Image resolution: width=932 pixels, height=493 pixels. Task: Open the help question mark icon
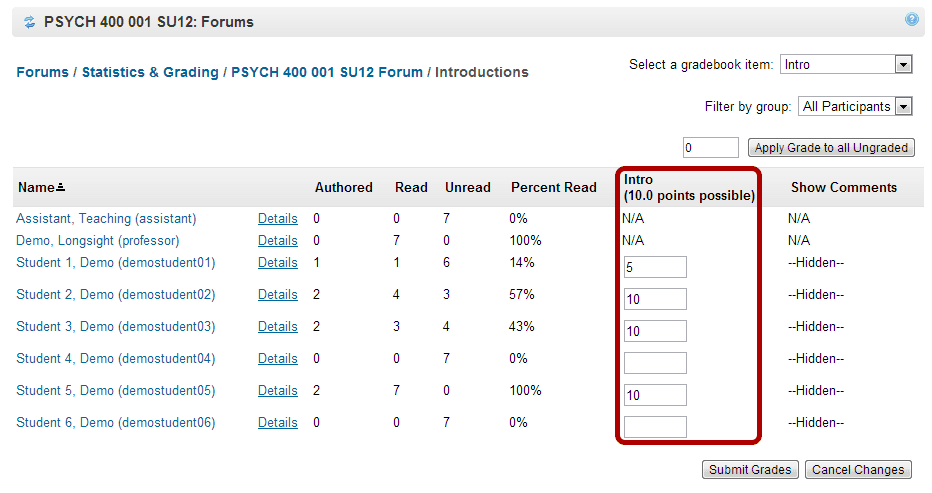point(911,20)
